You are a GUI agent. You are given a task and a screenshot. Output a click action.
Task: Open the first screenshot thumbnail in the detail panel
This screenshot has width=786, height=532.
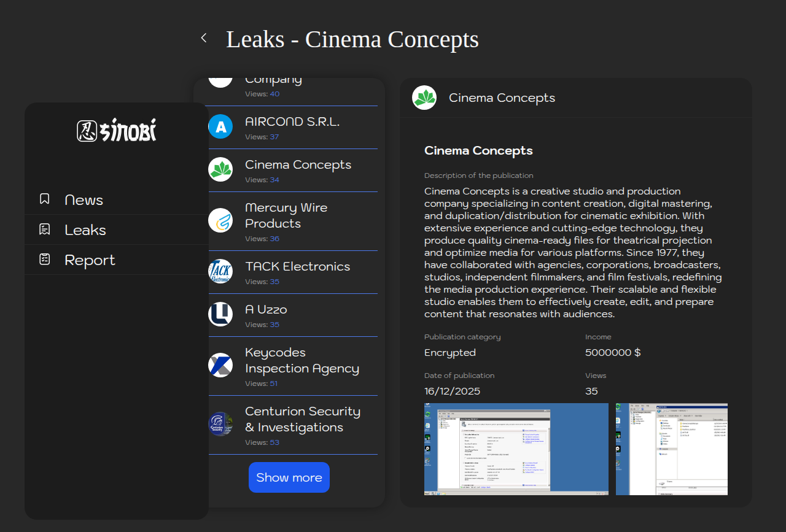point(516,449)
